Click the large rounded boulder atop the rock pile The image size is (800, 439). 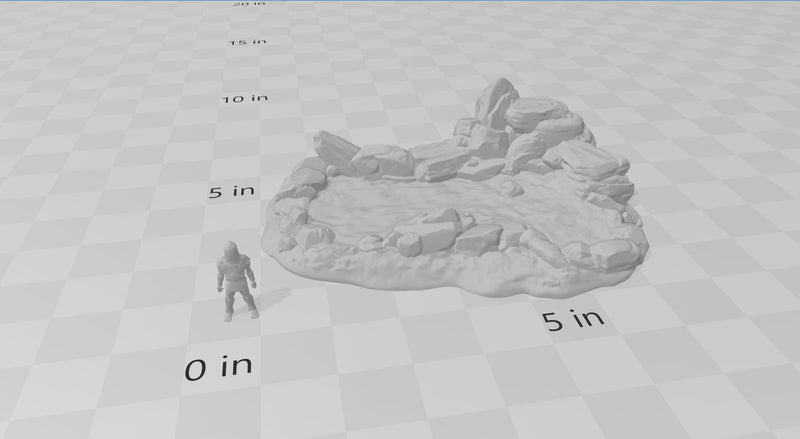[537, 113]
